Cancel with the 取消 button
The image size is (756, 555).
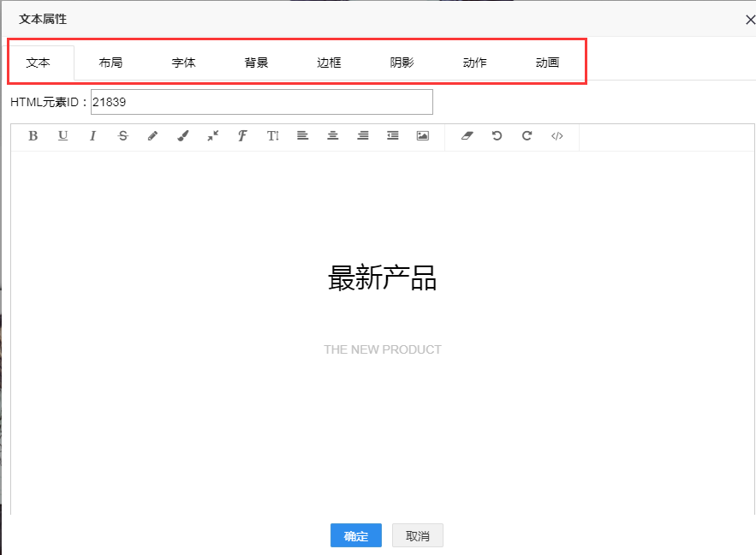418,535
